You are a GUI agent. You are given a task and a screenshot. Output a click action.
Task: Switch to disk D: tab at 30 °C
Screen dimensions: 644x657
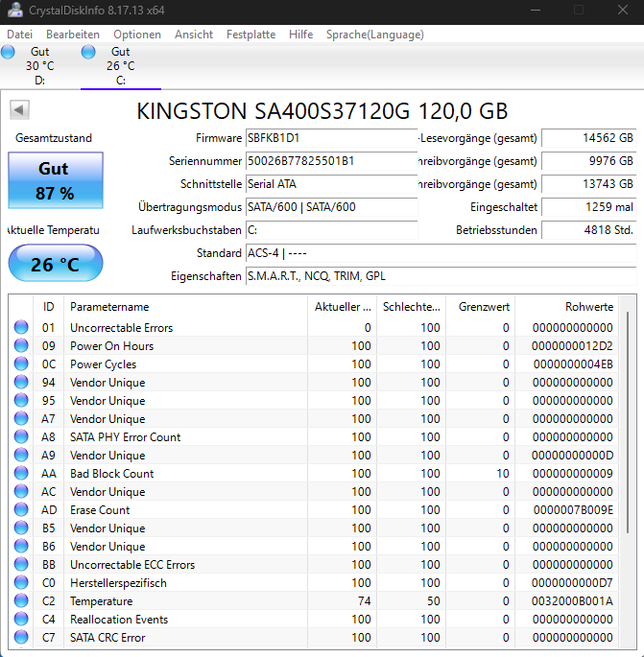click(x=40, y=66)
